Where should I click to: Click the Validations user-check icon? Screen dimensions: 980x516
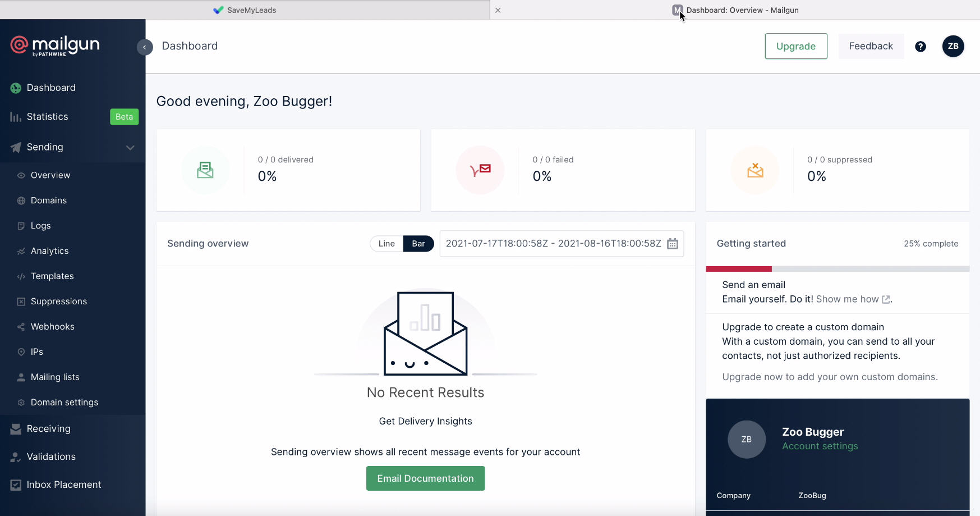[x=16, y=457]
